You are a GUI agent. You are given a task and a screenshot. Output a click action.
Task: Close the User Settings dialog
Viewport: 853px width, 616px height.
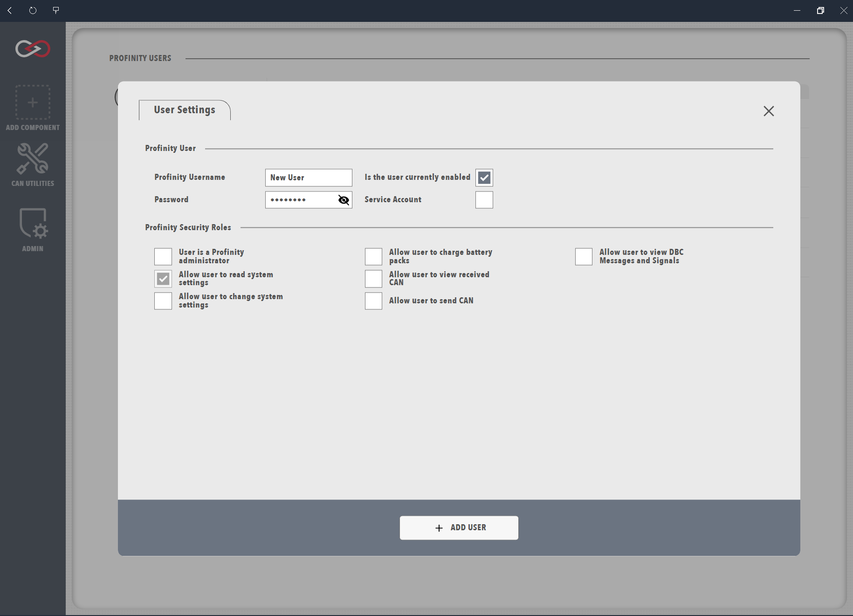(769, 111)
